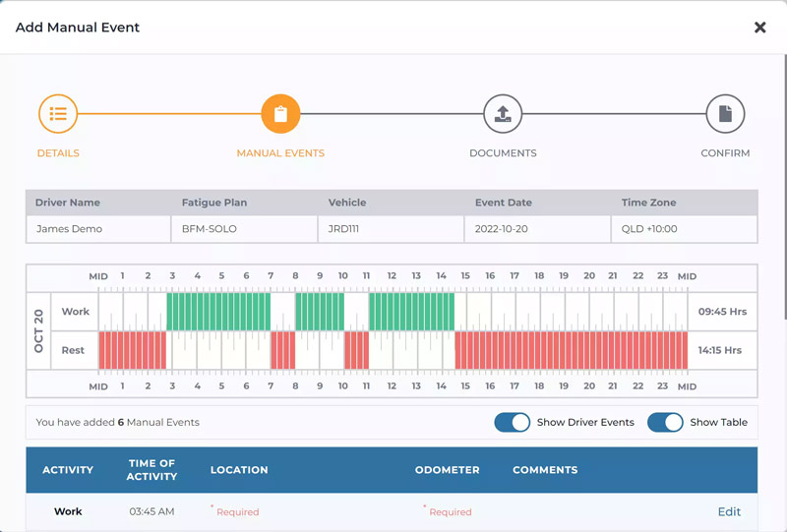Click the Confirm document icon
This screenshot has width=787, height=532.
click(x=725, y=114)
